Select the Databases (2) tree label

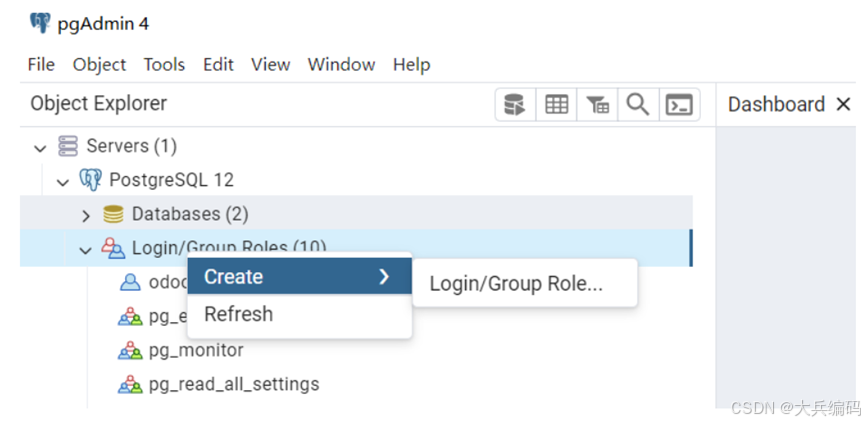(190, 214)
